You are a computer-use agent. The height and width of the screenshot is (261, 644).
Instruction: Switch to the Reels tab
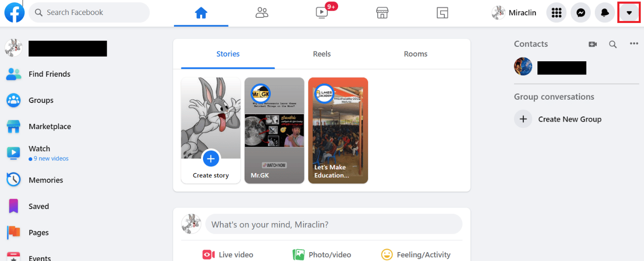(322, 54)
